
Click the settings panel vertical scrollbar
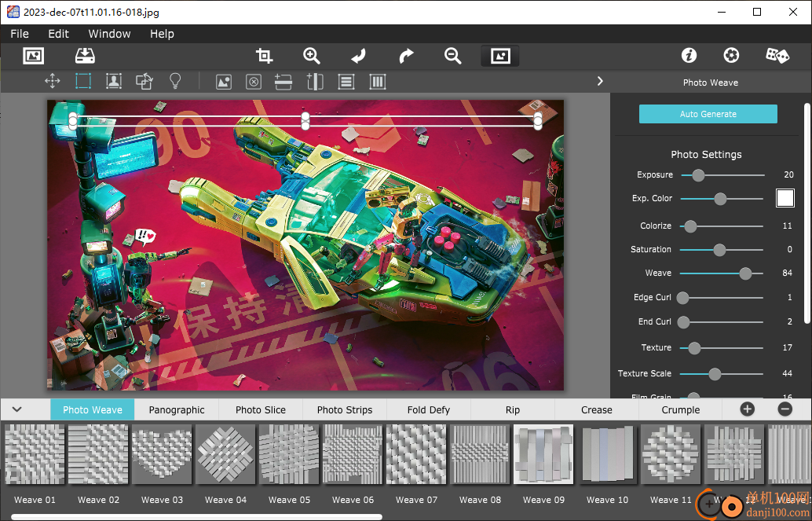tap(807, 212)
